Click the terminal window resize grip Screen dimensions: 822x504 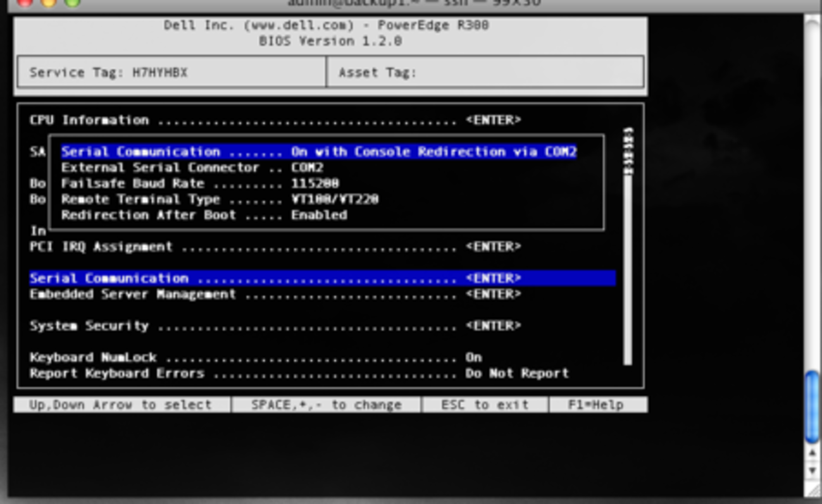pos(813,488)
